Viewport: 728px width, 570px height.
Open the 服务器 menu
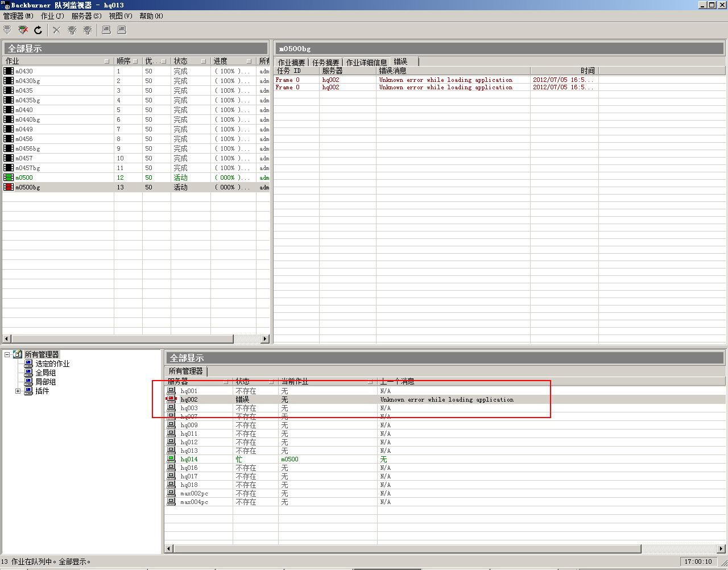(x=86, y=16)
